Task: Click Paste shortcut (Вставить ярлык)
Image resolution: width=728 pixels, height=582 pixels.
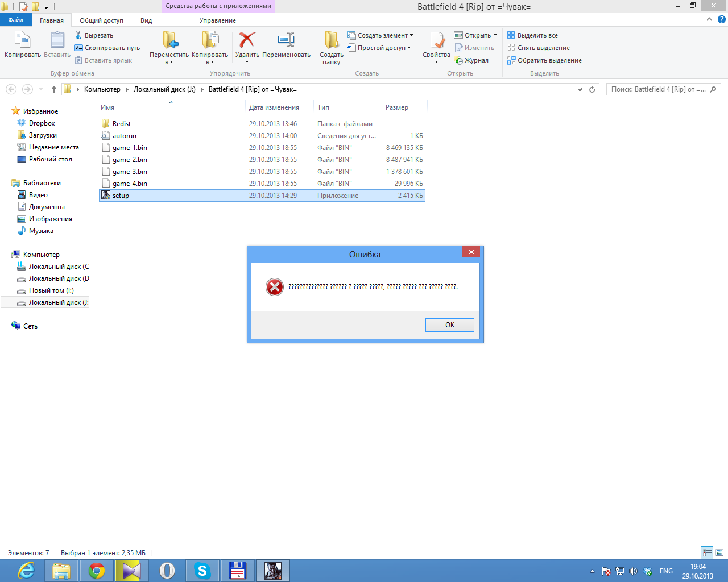Action: click(104, 60)
